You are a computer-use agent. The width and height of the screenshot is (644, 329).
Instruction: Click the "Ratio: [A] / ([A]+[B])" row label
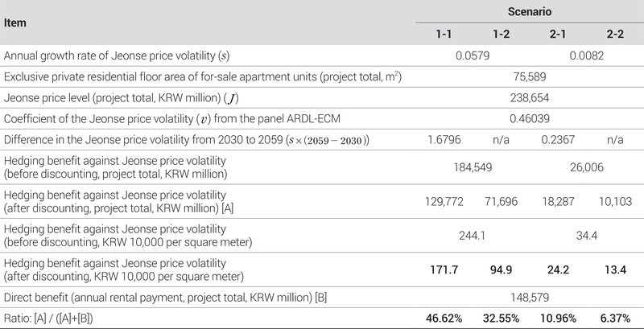coord(56,318)
